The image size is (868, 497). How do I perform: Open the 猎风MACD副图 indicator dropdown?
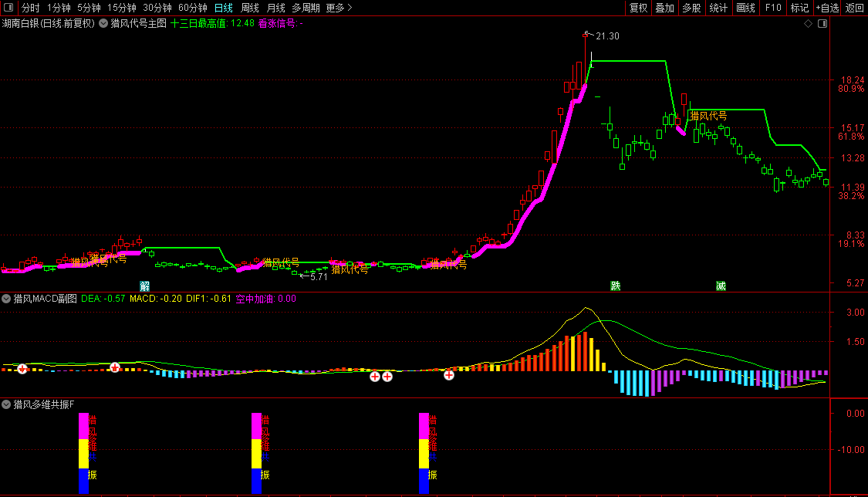(6, 299)
